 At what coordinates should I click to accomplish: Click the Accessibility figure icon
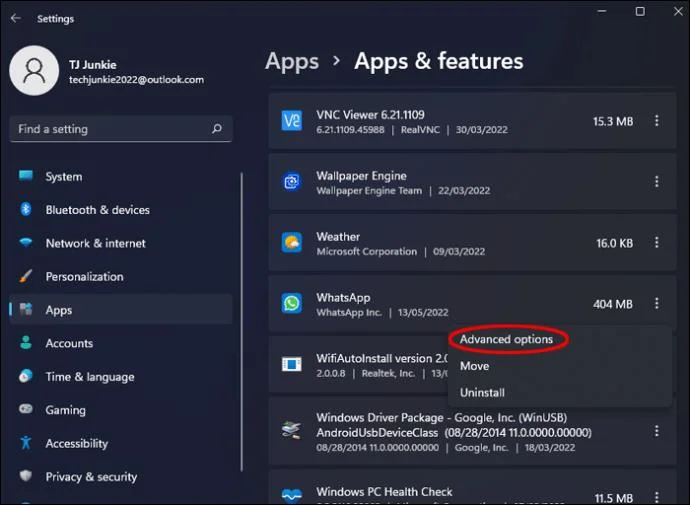coord(26,443)
